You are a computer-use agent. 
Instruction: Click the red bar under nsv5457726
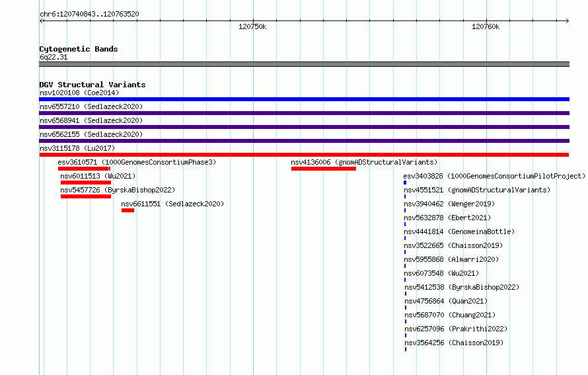tap(86, 196)
